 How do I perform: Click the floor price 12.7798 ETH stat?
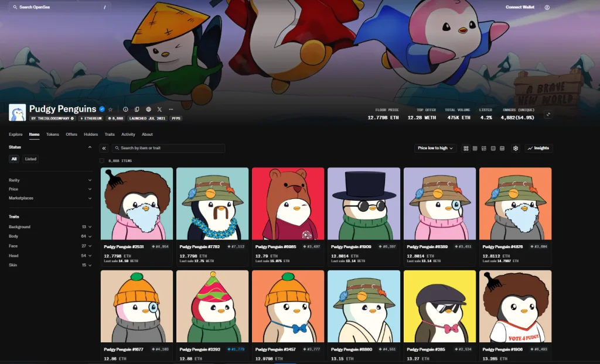[383, 114]
